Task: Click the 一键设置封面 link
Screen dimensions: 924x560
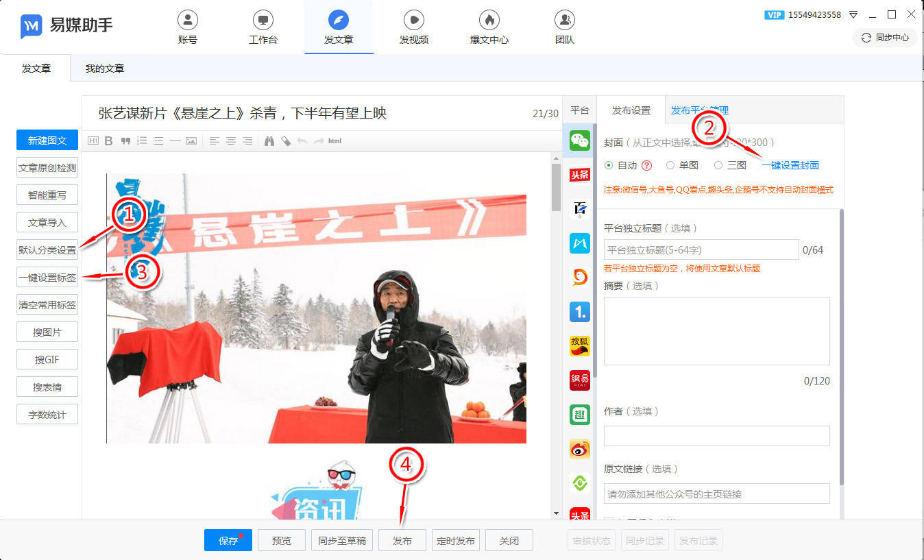Action: 790,165
